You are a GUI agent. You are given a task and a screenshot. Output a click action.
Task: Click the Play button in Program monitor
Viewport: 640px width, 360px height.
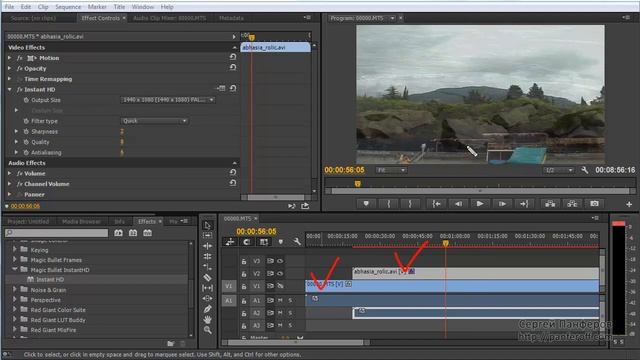[480, 203]
